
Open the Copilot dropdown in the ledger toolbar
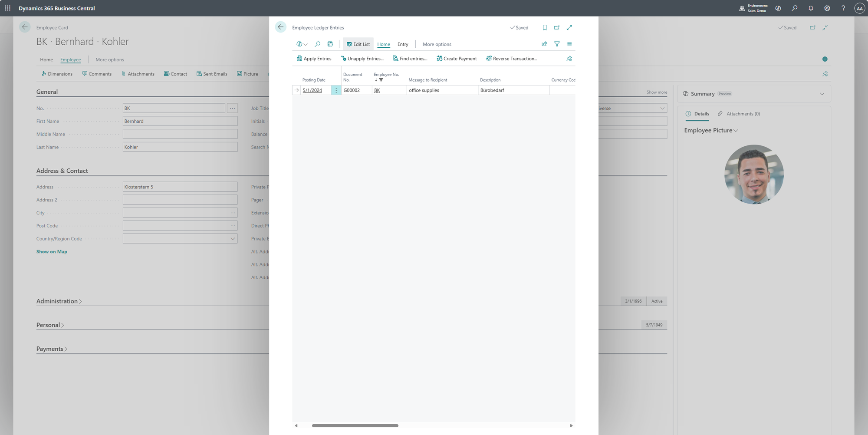(x=302, y=44)
